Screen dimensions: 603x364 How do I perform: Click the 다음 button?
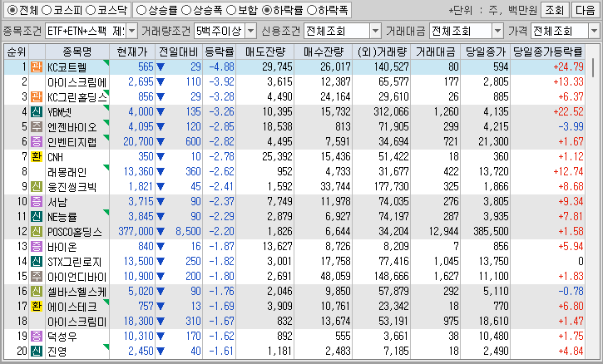(586, 10)
